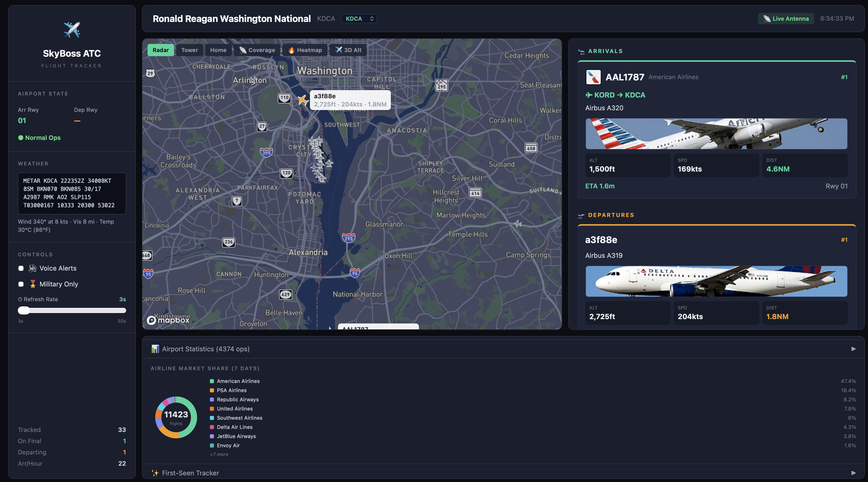
Task: Open the KDCA airport selector dropdown
Action: pos(359,19)
